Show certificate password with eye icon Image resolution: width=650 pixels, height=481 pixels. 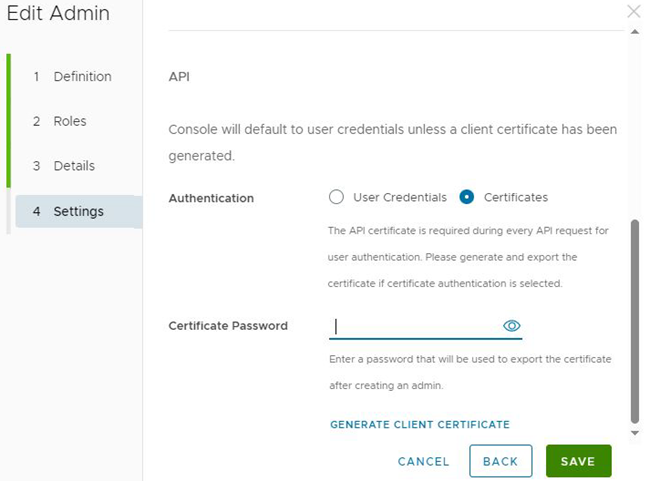click(512, 326)
